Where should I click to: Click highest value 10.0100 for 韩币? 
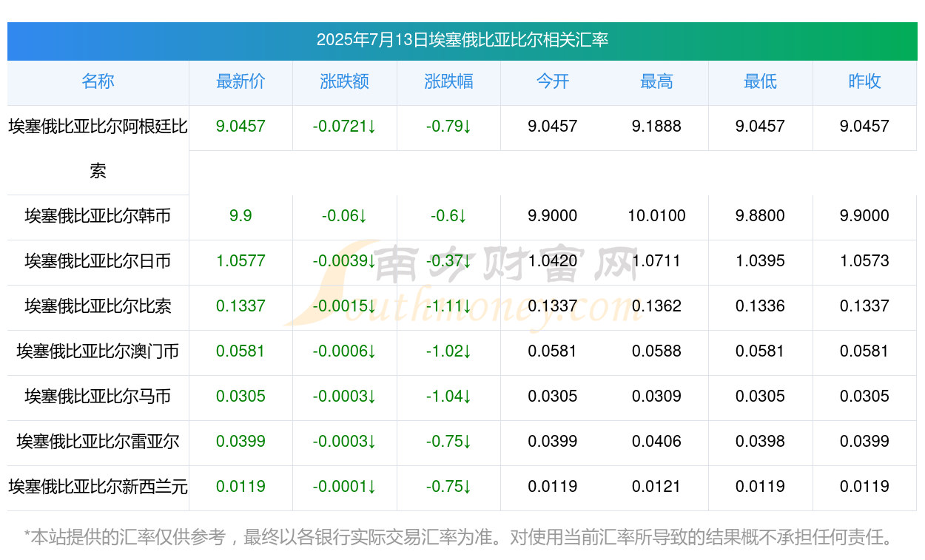pos(656,216)
